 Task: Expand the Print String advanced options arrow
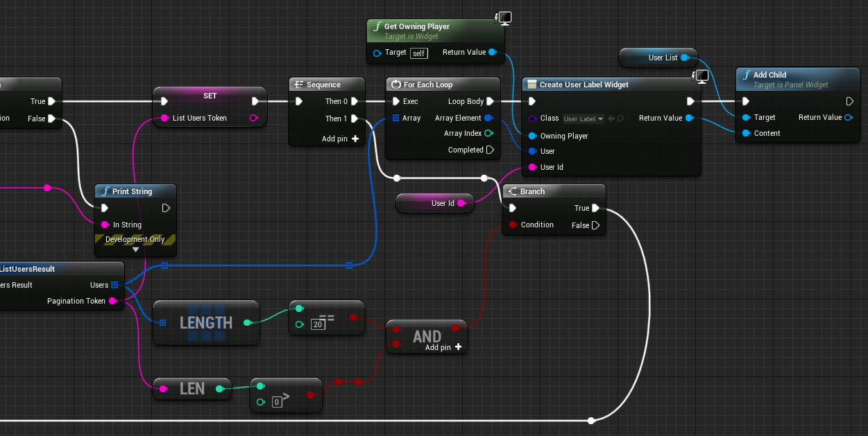[135, 250]
